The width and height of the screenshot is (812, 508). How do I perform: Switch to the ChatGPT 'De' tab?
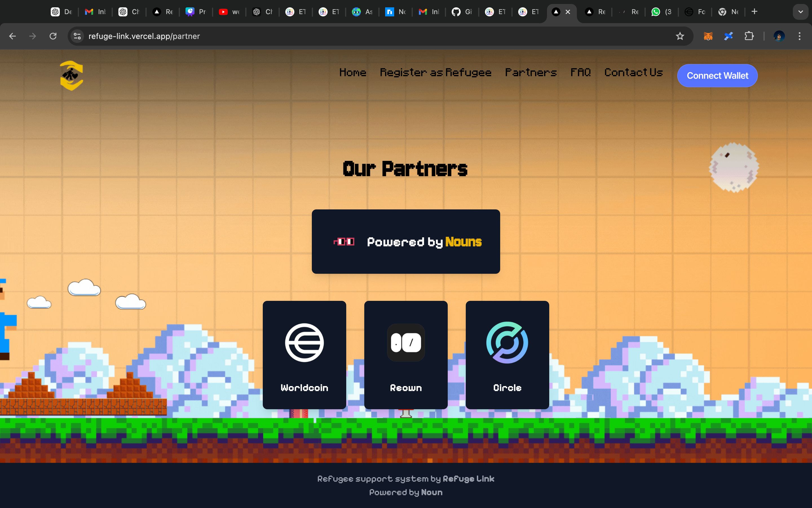[62, 12]
